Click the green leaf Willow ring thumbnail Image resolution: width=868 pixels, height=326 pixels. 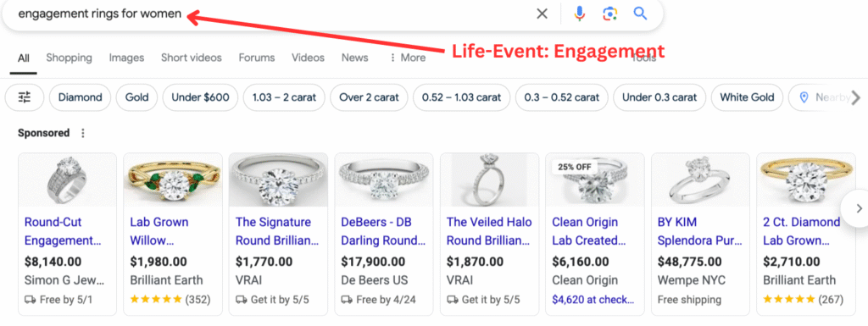(x=173, y=180)
